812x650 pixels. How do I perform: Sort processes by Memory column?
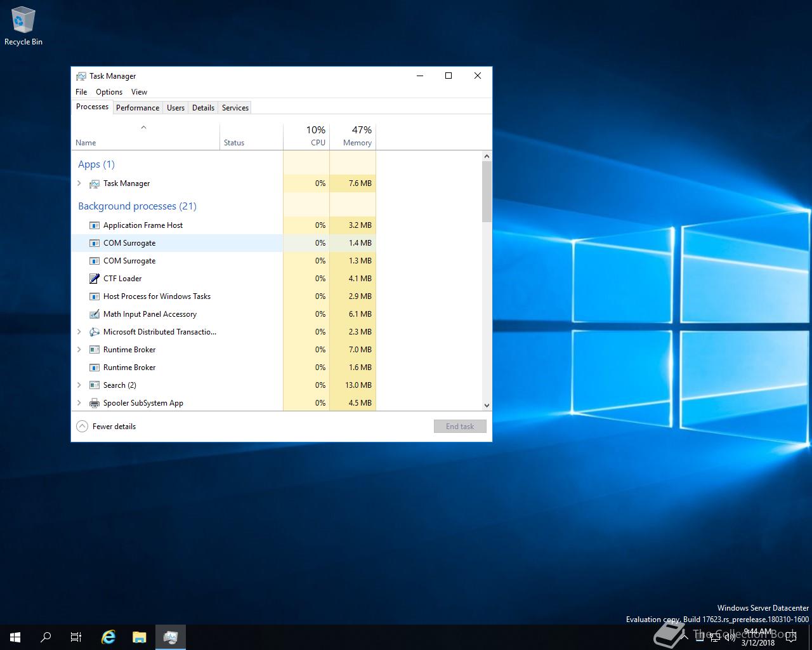[x=353, y=136]
